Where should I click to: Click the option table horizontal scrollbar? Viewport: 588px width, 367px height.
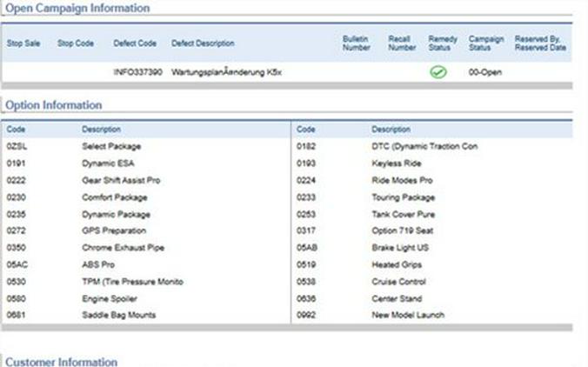click(x=287, y=328)
